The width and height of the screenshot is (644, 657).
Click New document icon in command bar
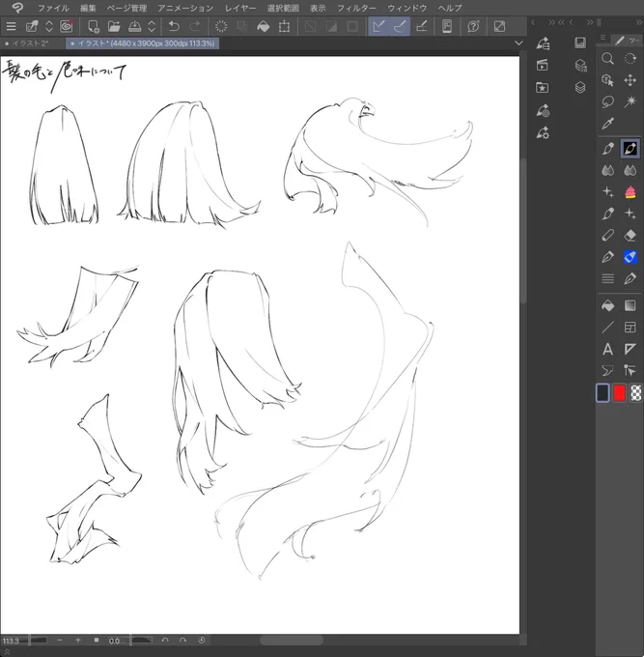pyautogui.click(x=94, y=27)
